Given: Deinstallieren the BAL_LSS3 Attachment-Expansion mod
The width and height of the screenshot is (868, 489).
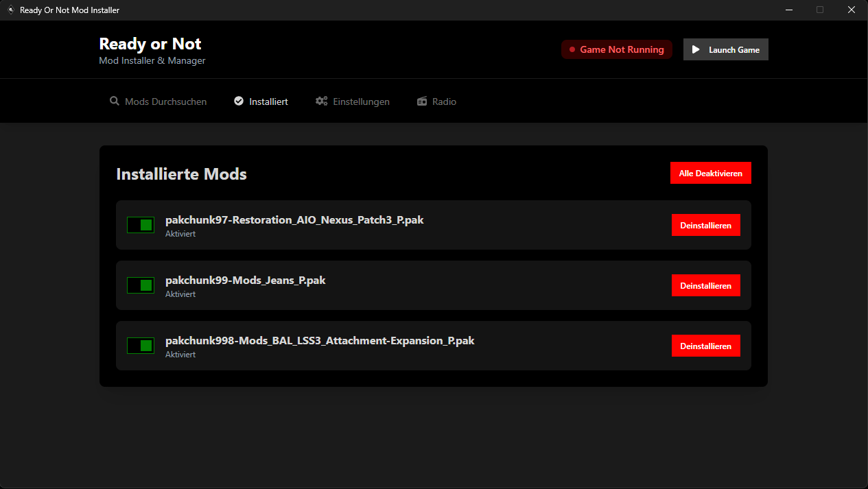Looking at the screenshot, I should pyautogui.click(x=706, y=346).
